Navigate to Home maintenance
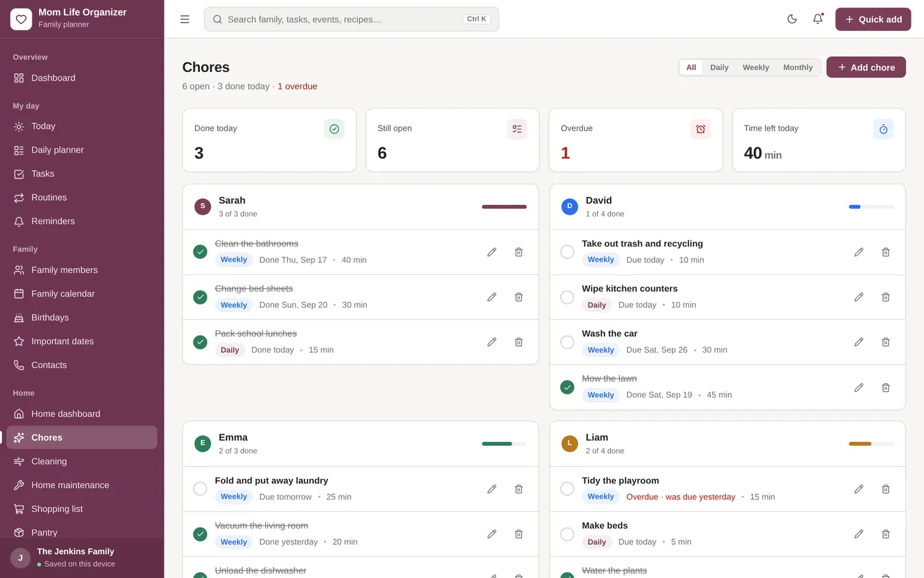Screen dimensions: 924x578 [82, 485]
